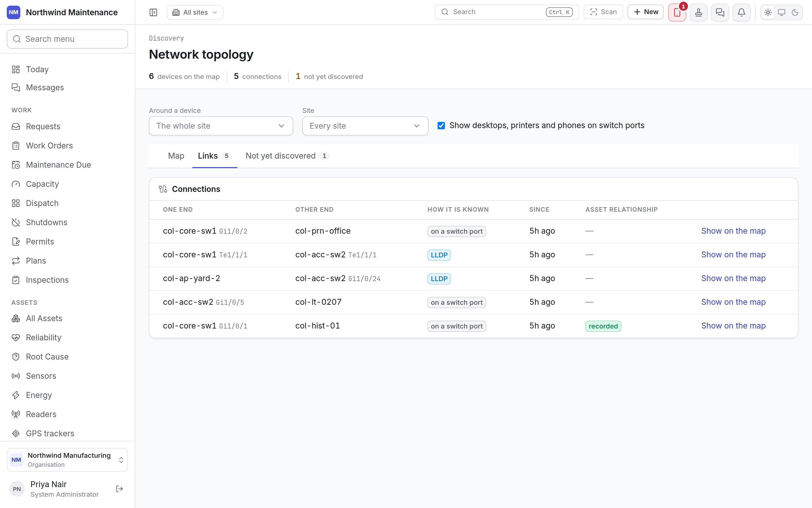Image resolution: width=812 pixels, height=508 pixels.
Task: Open the notifications bell
Action: point(742,12)
